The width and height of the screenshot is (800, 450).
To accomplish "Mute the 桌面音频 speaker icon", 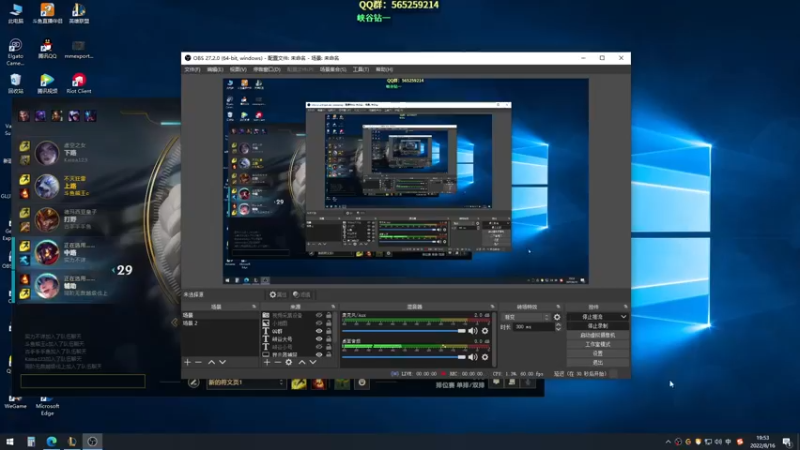I will click(x=473, y=357).
